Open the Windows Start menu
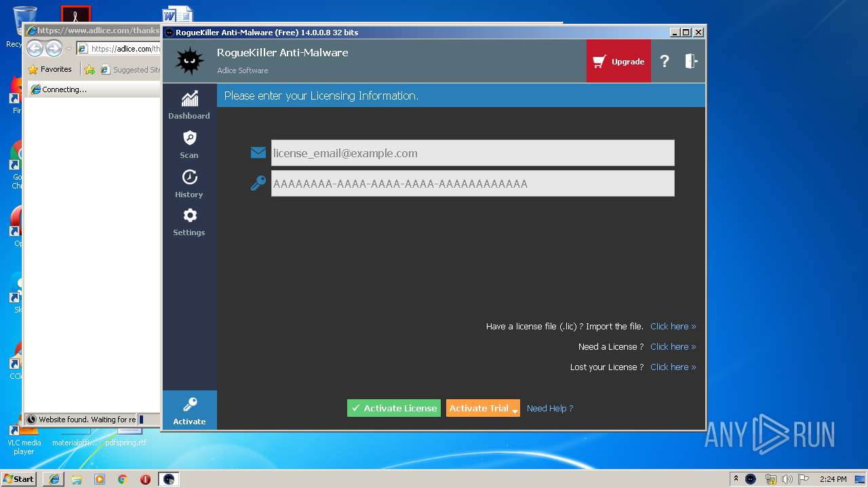 (19, 479)
